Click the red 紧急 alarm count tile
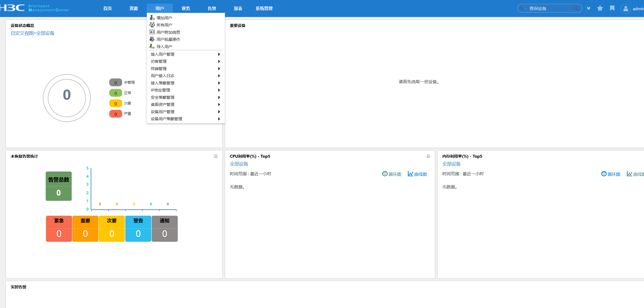 59,229
